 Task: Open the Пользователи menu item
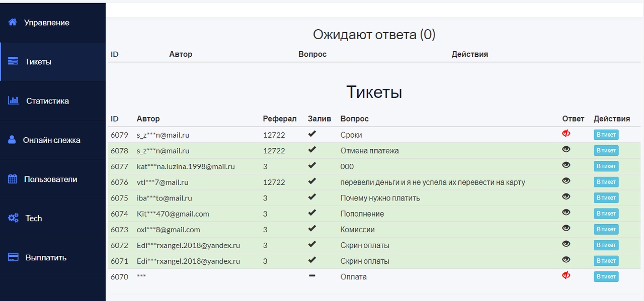(50, 179)
